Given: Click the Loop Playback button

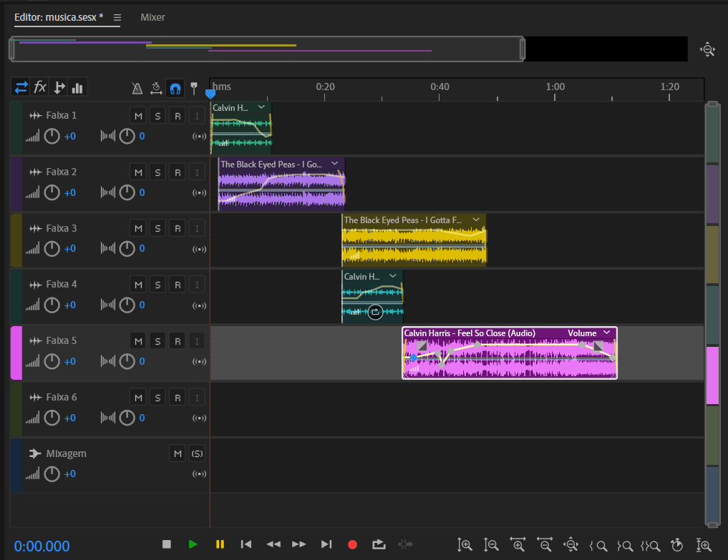Looking at the screenshot, I should tap(379, 544).
